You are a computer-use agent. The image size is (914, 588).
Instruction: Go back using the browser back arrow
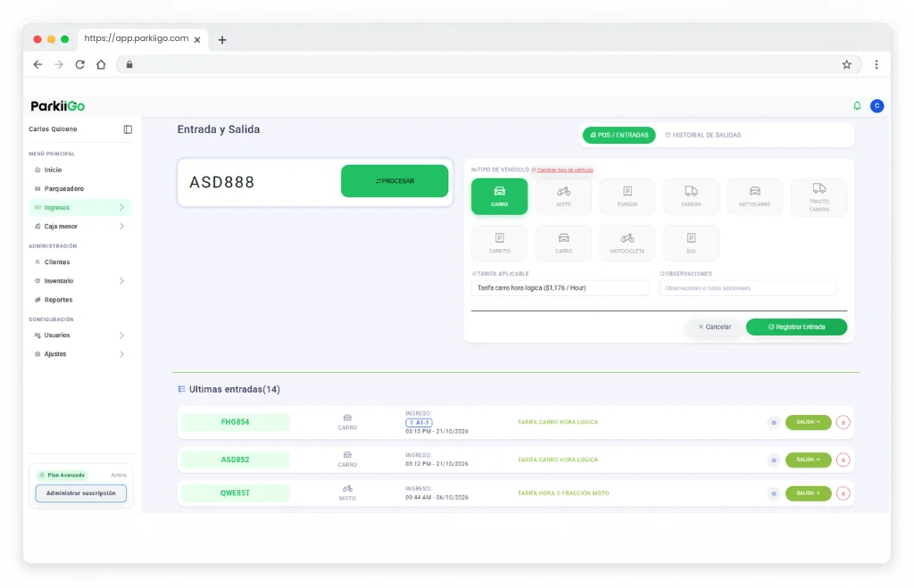tap(37, 64)
